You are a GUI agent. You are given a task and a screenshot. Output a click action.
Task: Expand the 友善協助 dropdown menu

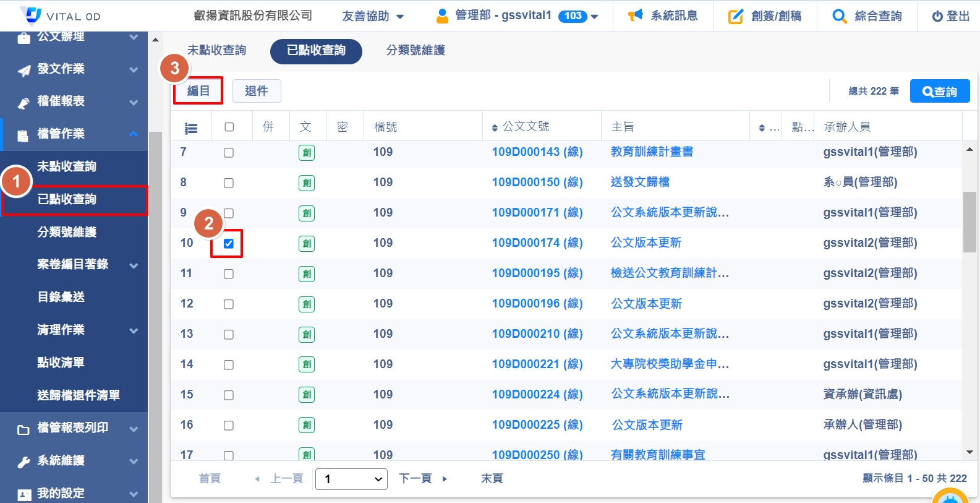373,16
